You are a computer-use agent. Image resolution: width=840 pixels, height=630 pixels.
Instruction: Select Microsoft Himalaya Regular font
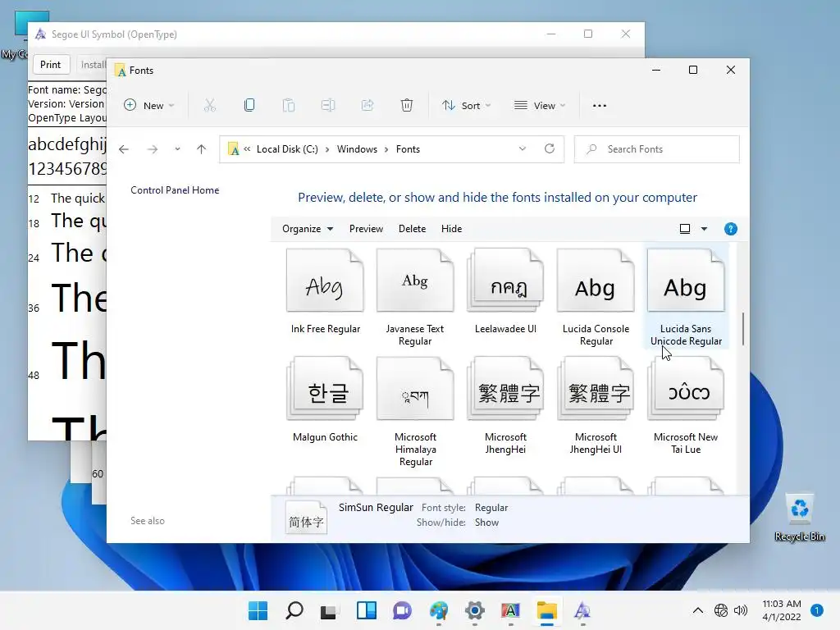coord(415,412)
